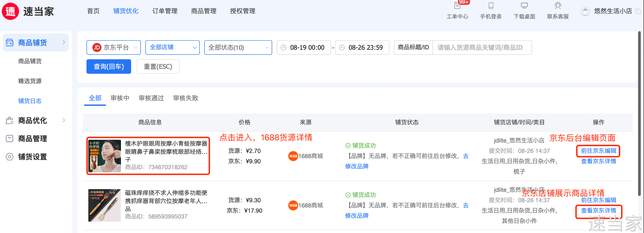This screenshot has height=233, width=644.
Task: Click the user avatar for 悠然生活小店
Action: (x=585, y=12)
